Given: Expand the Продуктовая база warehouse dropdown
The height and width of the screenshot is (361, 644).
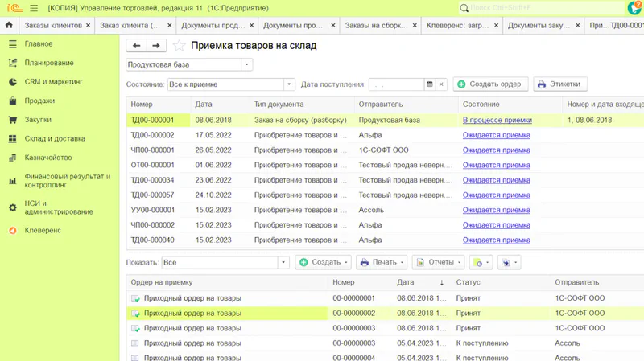Looking at the screenshot, I should tap(246, 64).
